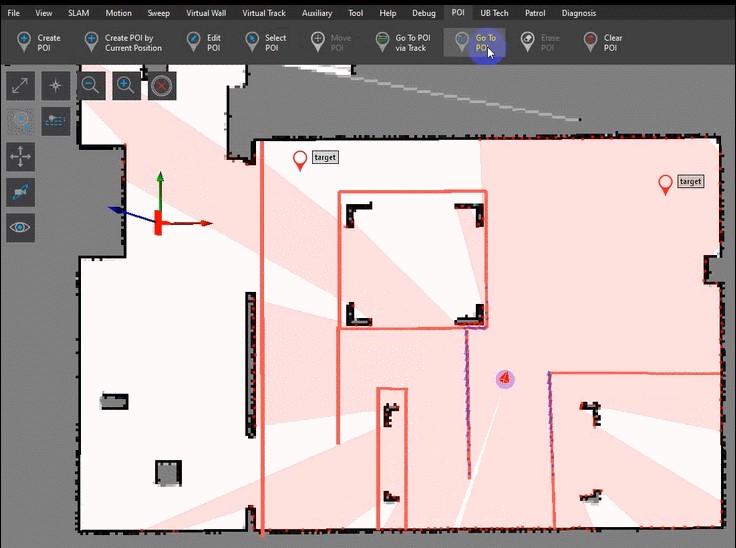Viewport: 736px width, 548px height.
Task: Open the SLAM menu
Action: coord(78,13)
